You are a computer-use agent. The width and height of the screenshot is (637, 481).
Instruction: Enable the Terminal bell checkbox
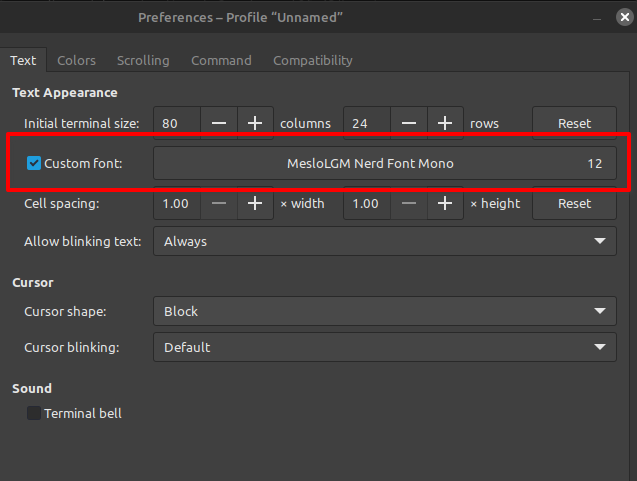coord(34,413)
